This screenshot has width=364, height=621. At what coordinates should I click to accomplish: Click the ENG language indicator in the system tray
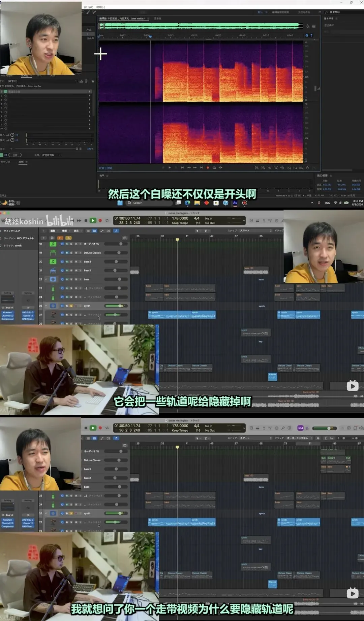pos(327,203)
